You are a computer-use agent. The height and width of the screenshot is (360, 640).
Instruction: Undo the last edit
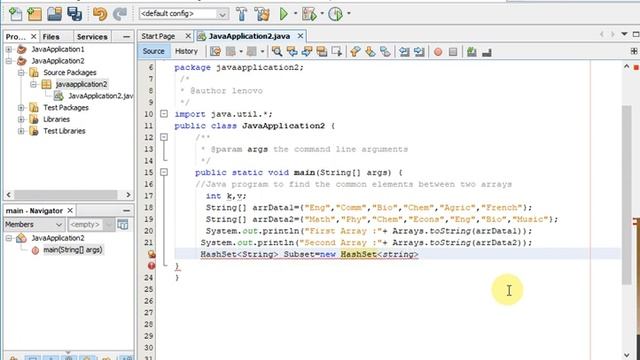(x=100, y=14)
